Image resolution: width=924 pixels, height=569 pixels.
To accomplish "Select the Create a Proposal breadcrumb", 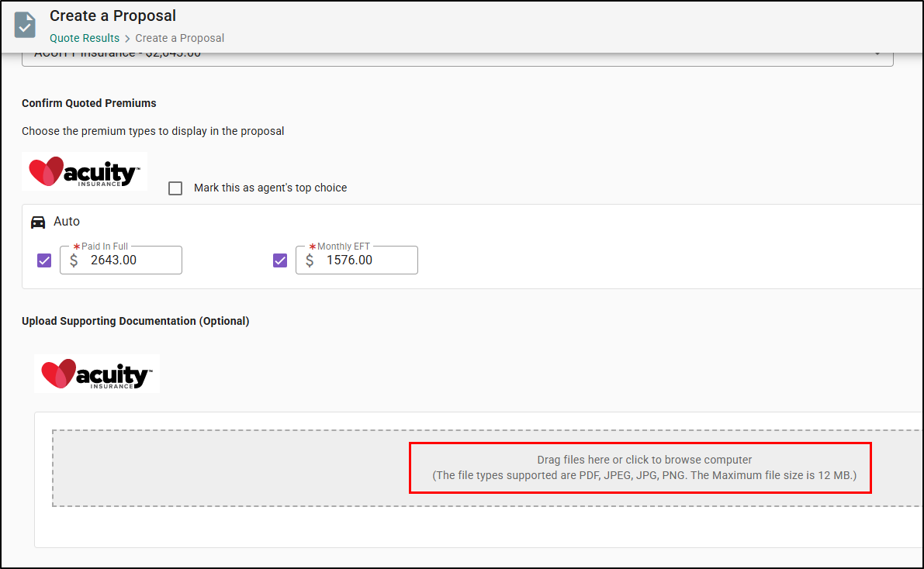I will point(180,38).
